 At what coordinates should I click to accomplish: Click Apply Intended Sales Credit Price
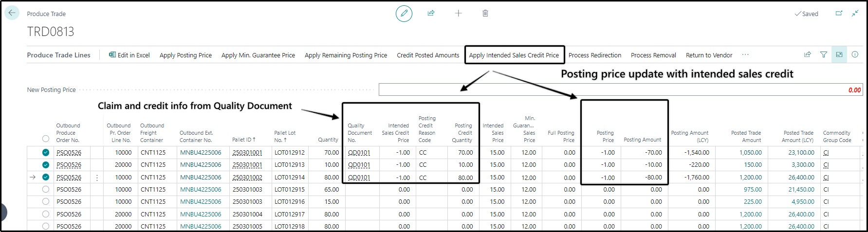(514, 55)
